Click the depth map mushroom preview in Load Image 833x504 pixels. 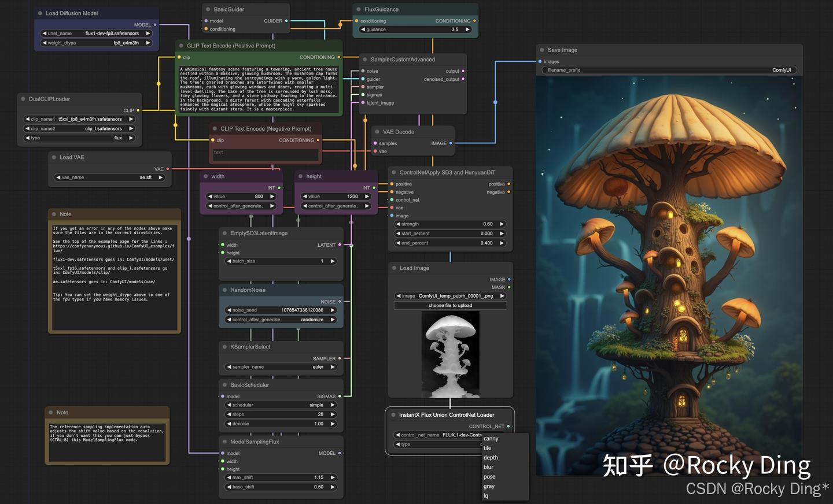coord(450,354)
